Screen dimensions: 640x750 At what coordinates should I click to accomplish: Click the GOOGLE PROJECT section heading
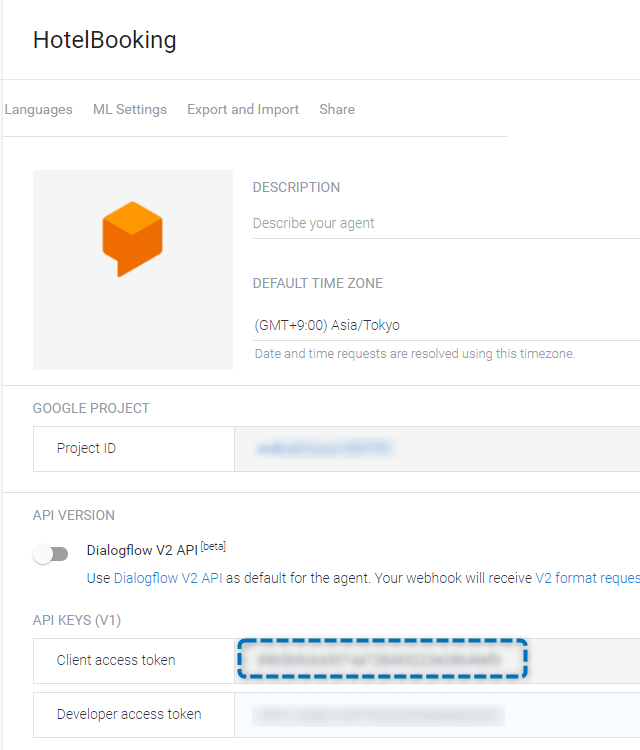(x=91, y=408)
